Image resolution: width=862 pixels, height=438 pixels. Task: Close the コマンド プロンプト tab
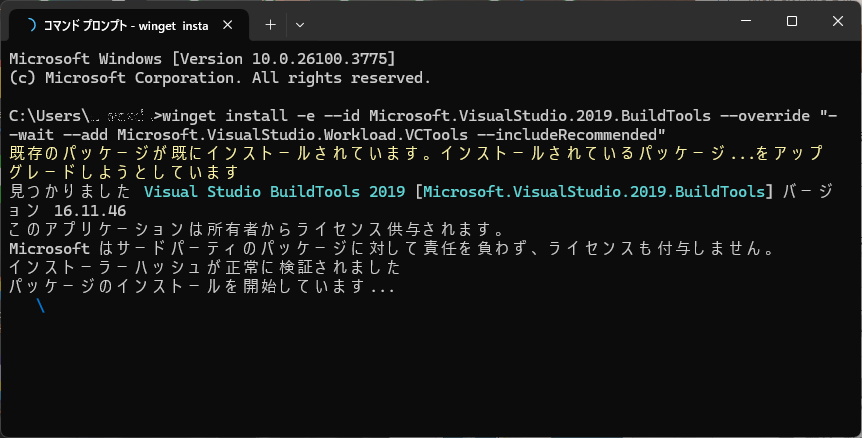pyautogui.click(x=228, y=25)
